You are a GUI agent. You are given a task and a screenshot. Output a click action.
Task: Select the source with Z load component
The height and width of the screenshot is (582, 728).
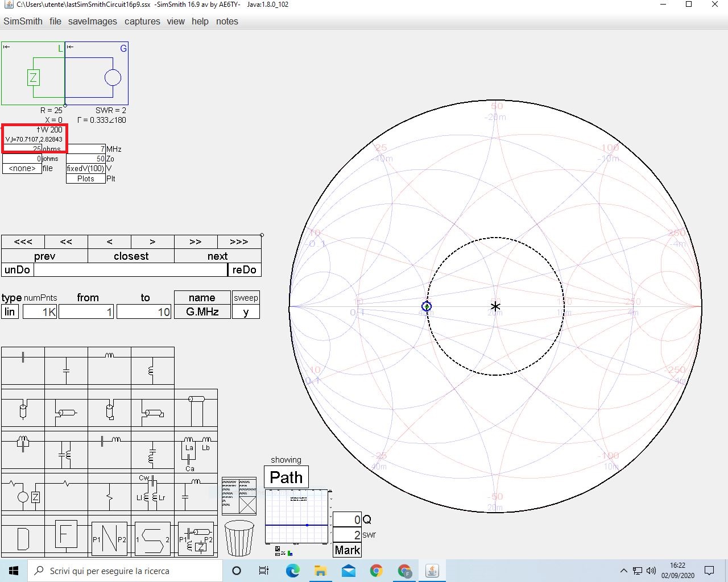23,494
